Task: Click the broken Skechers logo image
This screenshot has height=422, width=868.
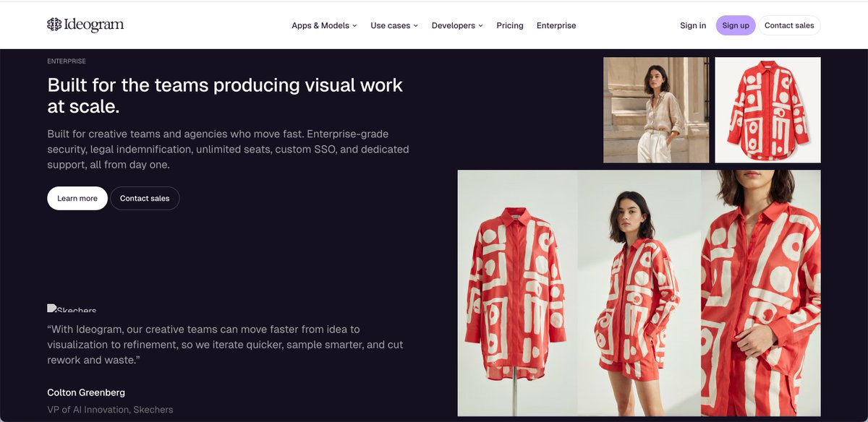Action: coord(72,308)
